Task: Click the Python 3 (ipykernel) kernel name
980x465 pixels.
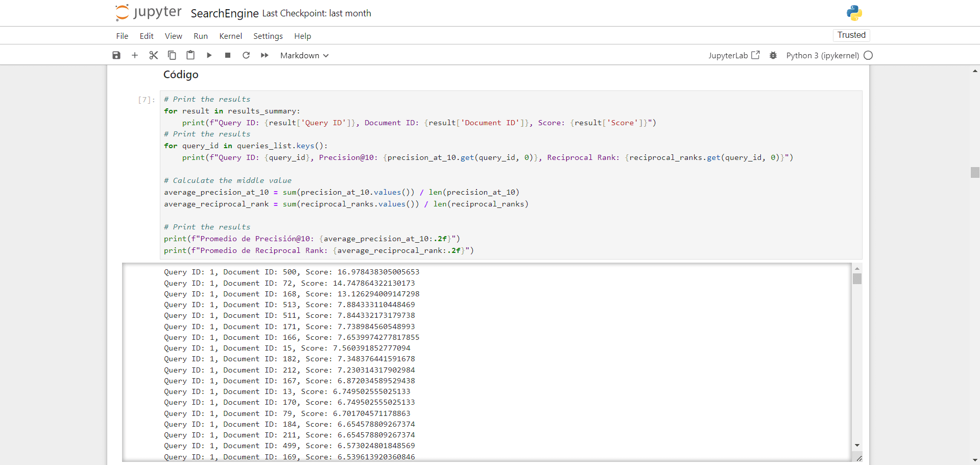Action: point(822,55)
